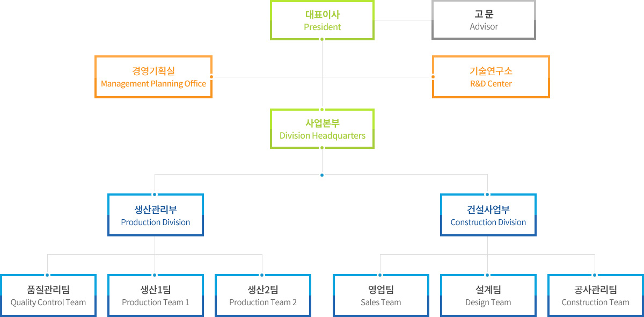Click the green connector dot atop Division Headquarters
This screenshot has width=644, height=317.
pos(322,110)
